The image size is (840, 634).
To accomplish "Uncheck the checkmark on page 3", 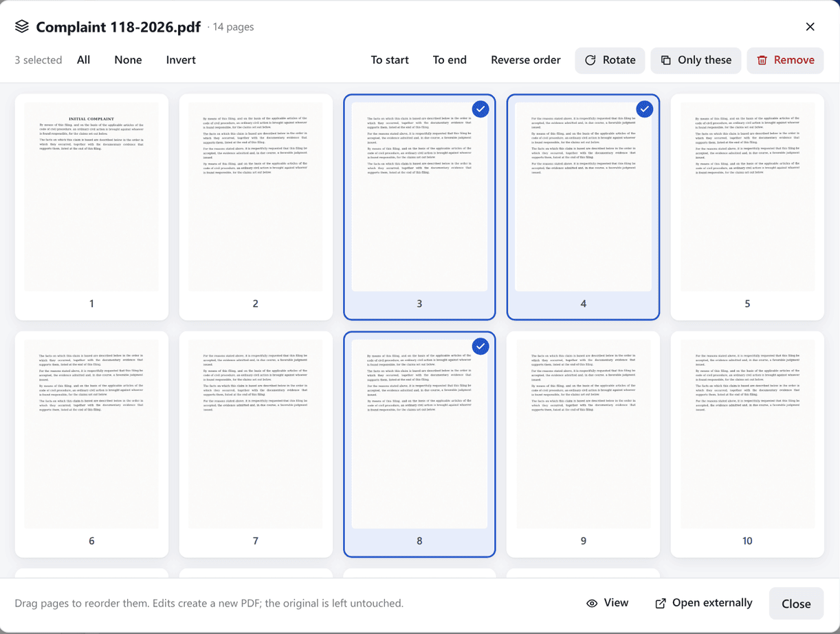I will [480, 109].
